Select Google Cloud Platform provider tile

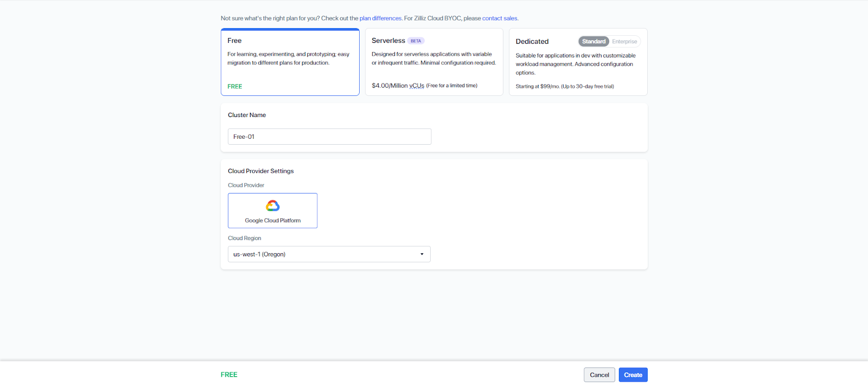coord(272,211)
